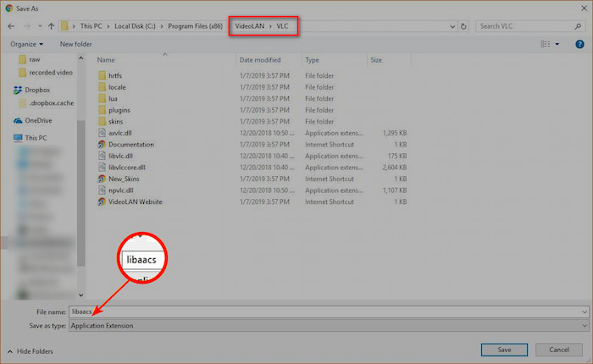
Task: Select VideoLAN Website shortcut icon
Action: (x=102, y=201)
